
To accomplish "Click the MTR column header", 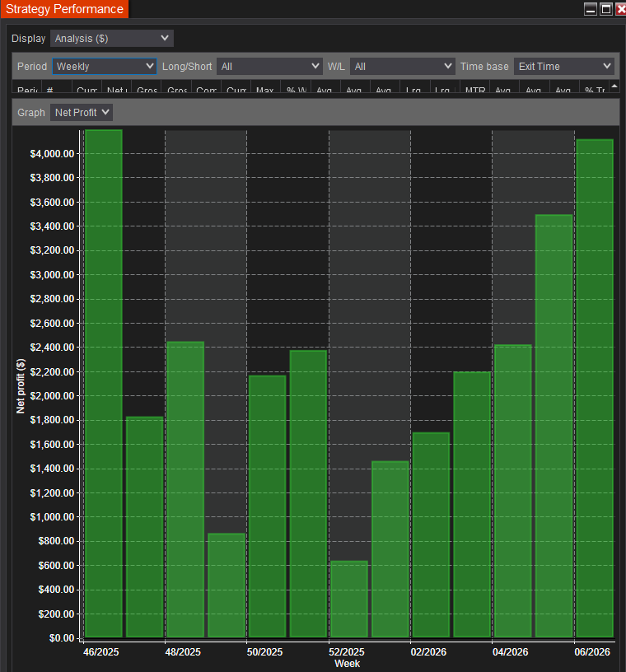I will click(x=474, y=89).
